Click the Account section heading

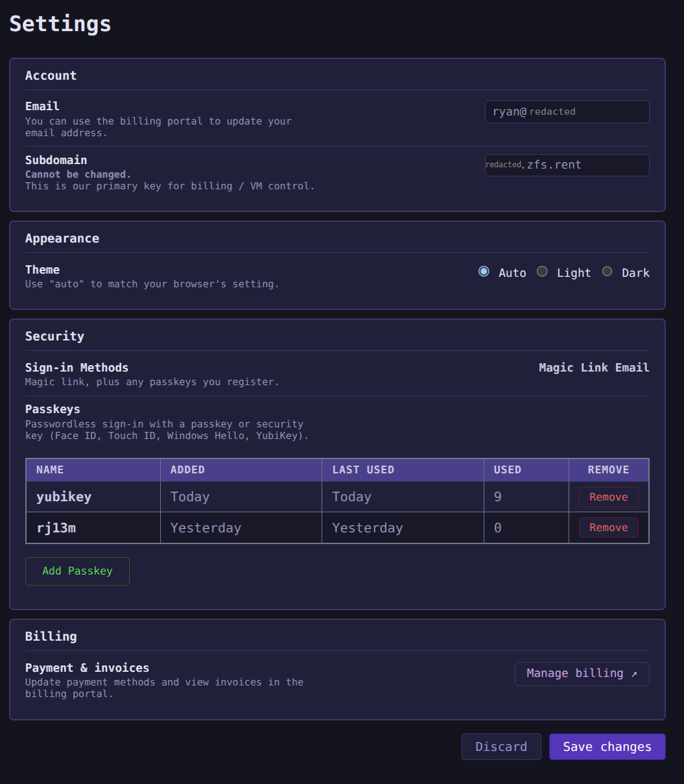[51, 76]
